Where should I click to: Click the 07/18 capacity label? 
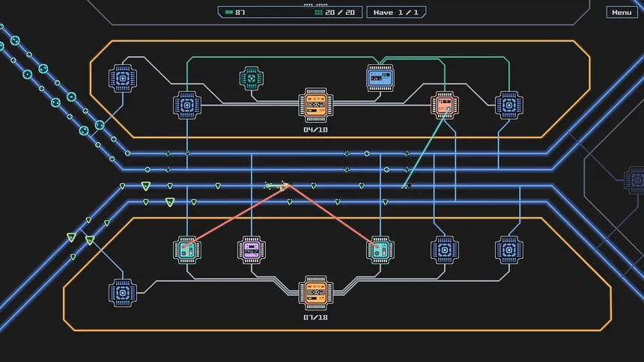pos(315,317)
